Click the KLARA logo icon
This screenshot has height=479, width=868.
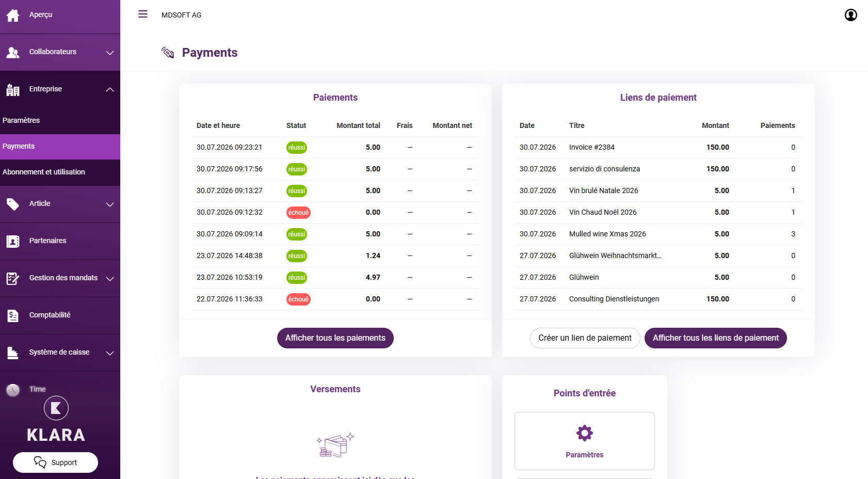[56, 408]
